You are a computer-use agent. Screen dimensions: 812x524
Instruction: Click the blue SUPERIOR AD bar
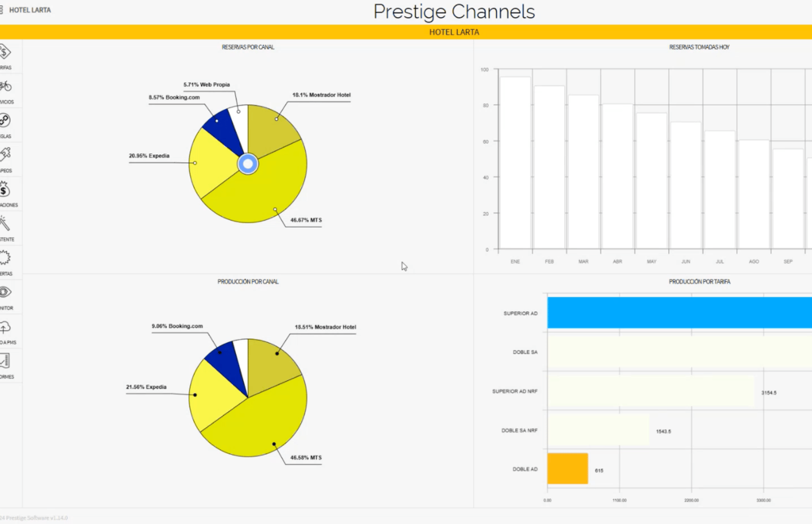point(680,313)
